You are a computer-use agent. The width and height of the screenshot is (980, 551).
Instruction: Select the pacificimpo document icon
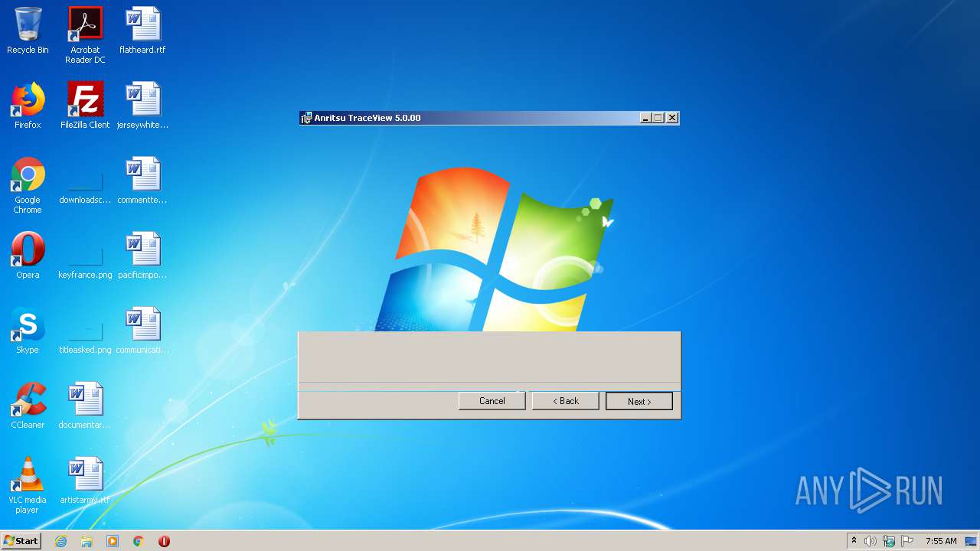click(x=142, y=256)
